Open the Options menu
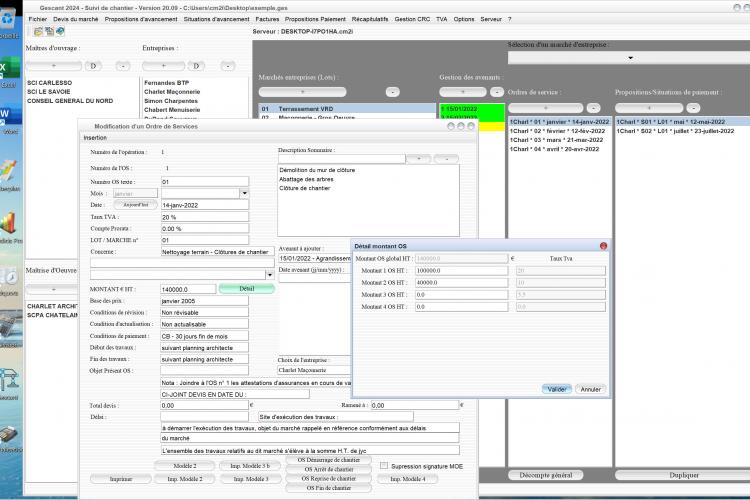The width and height of the screenshot is (750, 500). pyautogui.click(x=463, y=19)
